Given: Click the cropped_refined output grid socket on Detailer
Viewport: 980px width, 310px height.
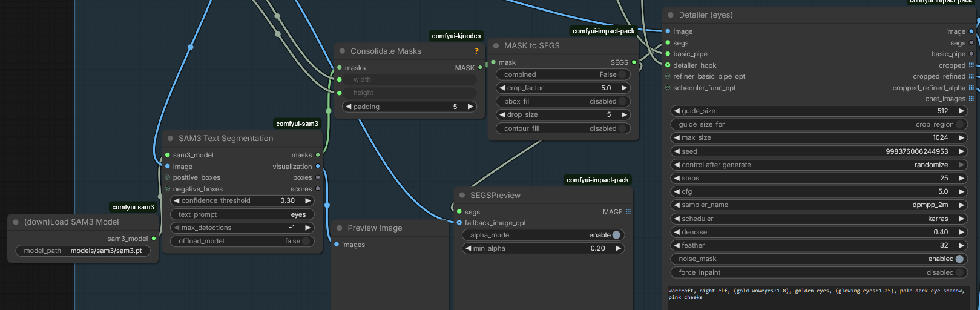Looking at the screenshot, I should tap(972, 76).
